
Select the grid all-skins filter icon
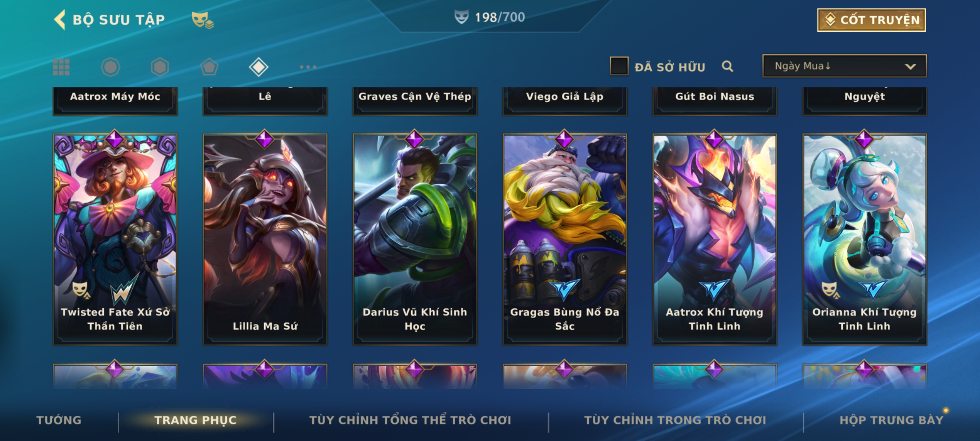61,67
